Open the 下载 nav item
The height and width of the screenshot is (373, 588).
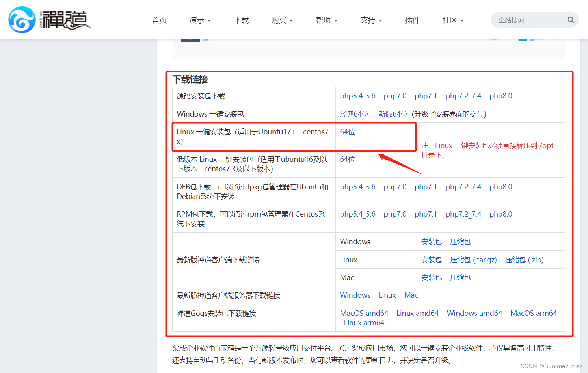[241, 20]
